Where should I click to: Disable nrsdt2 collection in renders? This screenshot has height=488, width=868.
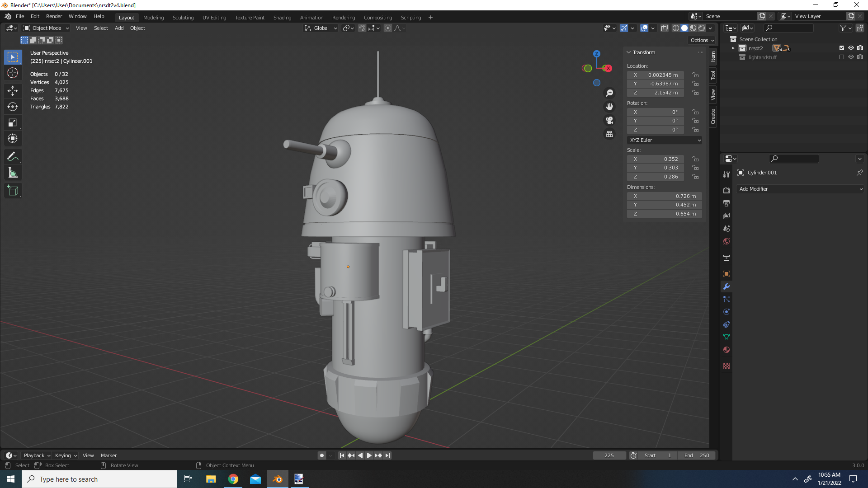click(x=860, y=48)
